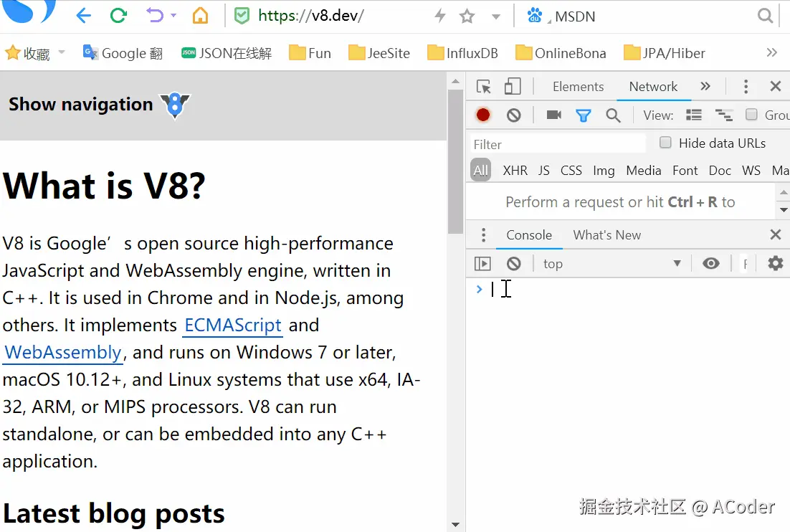This screenshot has width=790, height=532.
Task: Open the undo history dropdown arrow
Action: click(x=173, y=16)
